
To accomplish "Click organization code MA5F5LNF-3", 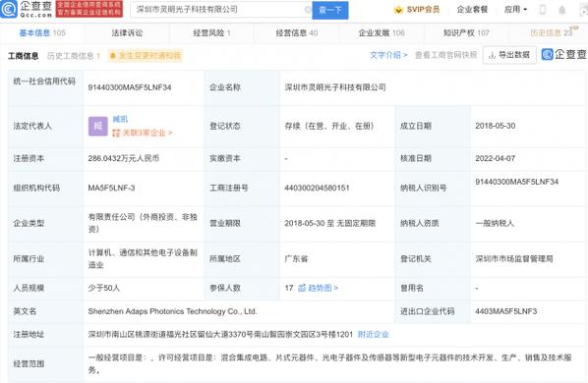I will click(x=111, y=188).
